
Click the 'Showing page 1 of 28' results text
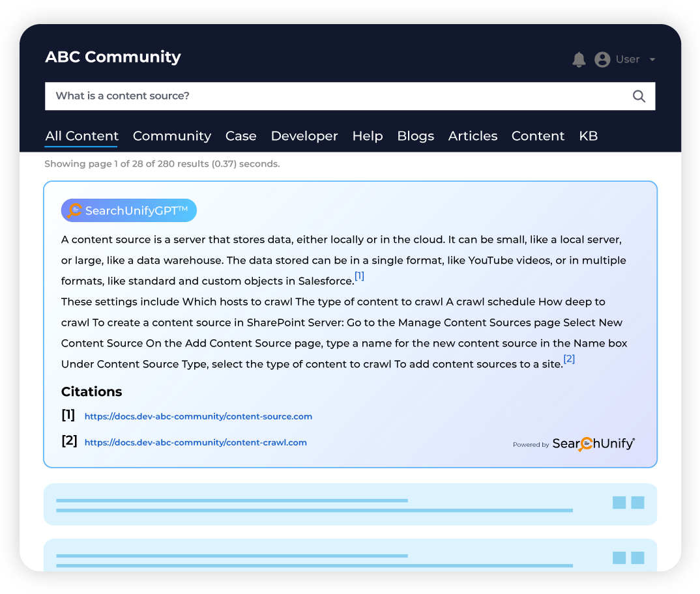[162, 163]
